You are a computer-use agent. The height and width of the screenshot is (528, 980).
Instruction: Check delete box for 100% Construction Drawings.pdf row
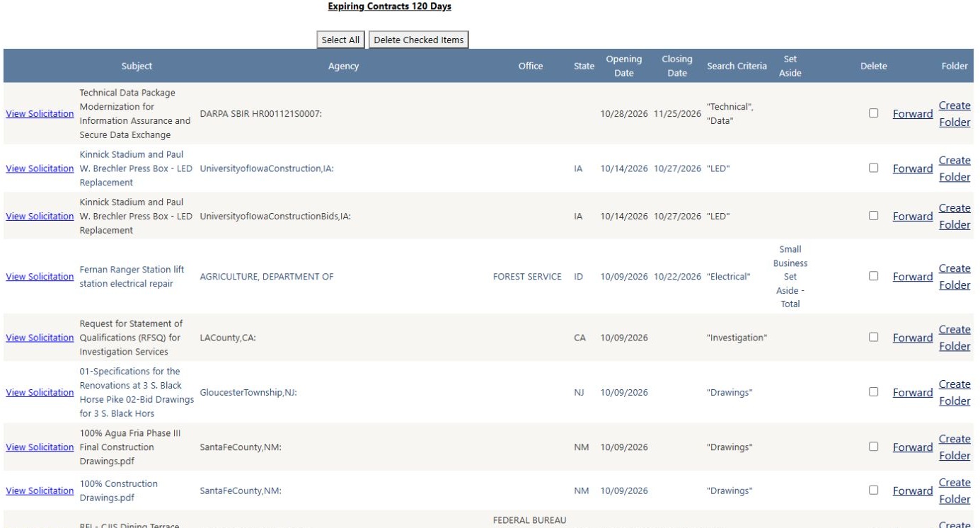[x=873, y=490]
